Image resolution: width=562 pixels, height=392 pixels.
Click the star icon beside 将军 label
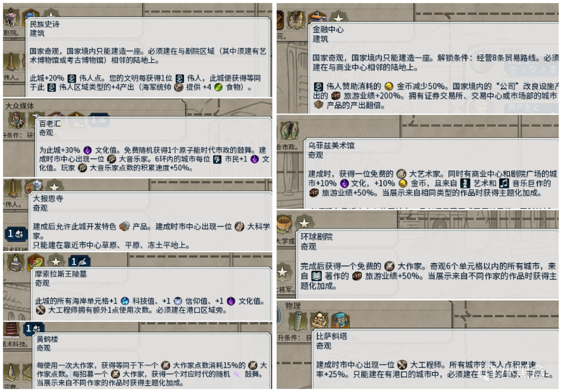pos(283,272)
